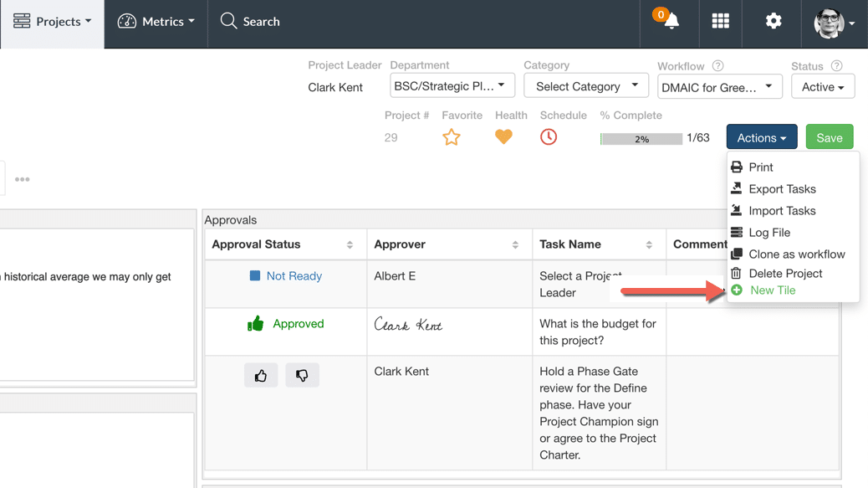Expand the Department dropdown
The height and width of the screenshot is (488, 868).
452,86
